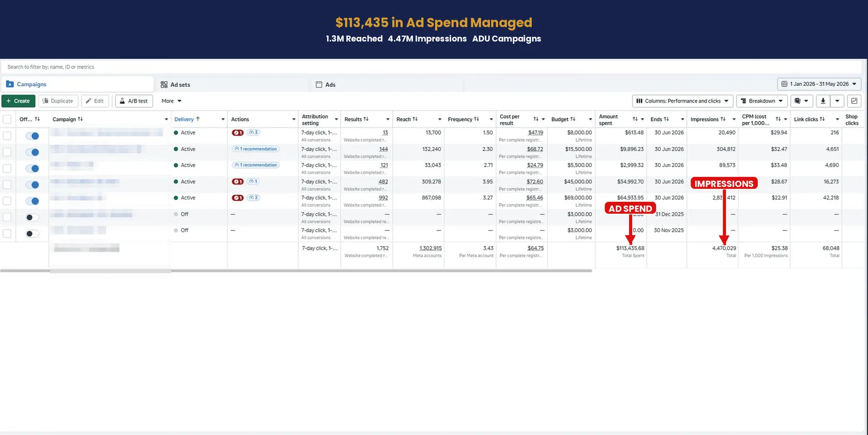Click red error badge in 309,278 reach row
Screen dimensions: 868x435
tap(238, 182)
